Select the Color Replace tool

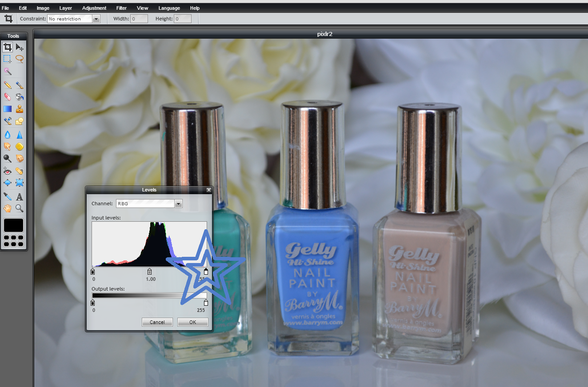tap(8, 121)
